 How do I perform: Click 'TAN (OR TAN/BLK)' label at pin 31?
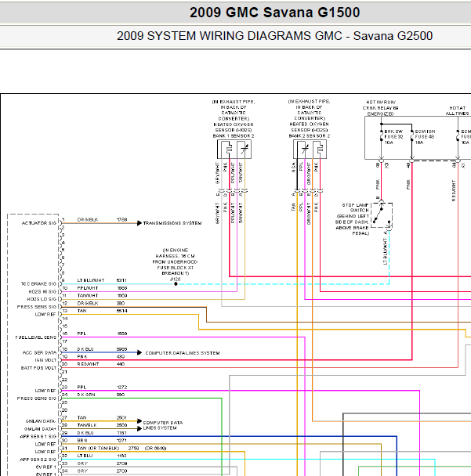pyautogui.click(x=98, y=449)
